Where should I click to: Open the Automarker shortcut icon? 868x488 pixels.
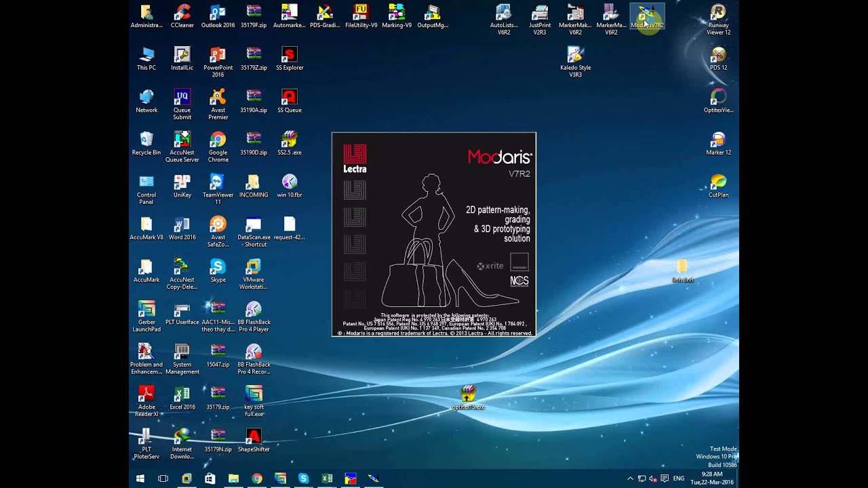click(x=290, y=16)
